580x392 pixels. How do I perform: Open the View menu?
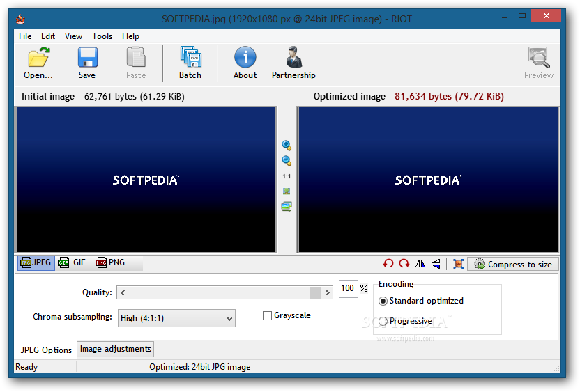pos(73,36)
